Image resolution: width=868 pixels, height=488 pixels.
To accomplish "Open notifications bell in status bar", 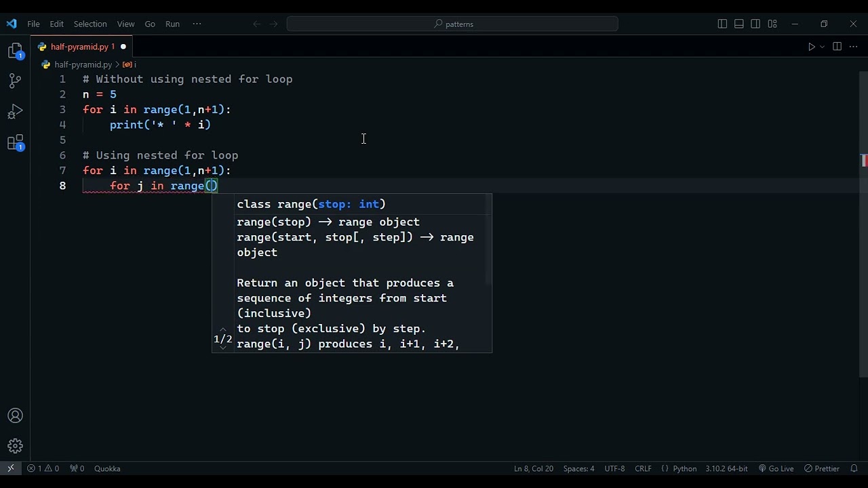I will 854,468.
